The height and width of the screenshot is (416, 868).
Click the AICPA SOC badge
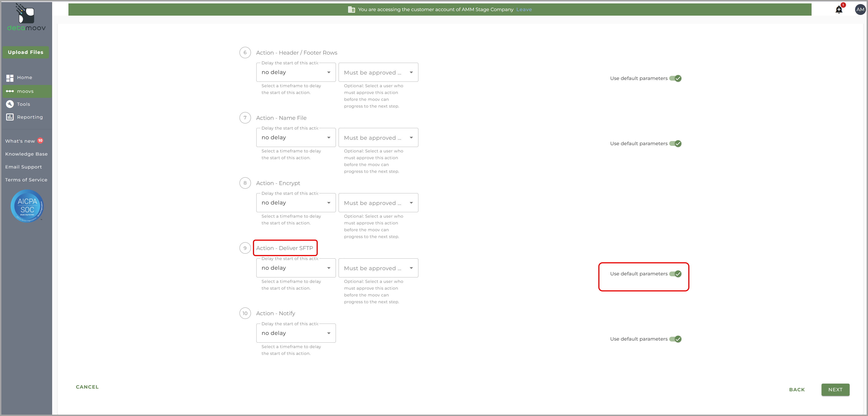pyautogui.click(x=27, y=206)
